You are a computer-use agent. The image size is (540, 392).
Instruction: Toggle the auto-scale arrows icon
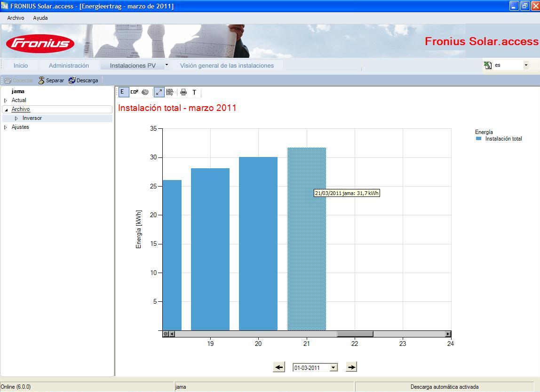click(x=159, y=92)
